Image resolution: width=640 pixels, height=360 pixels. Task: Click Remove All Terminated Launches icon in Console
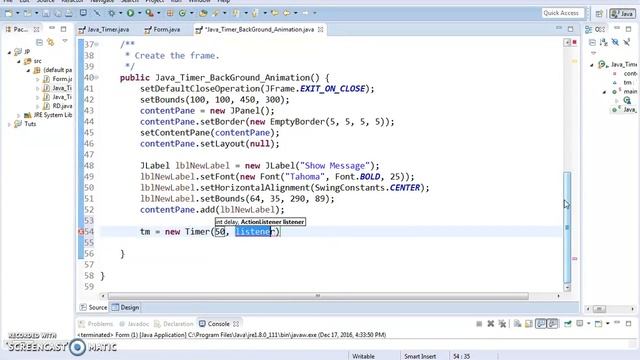point(502,324)
